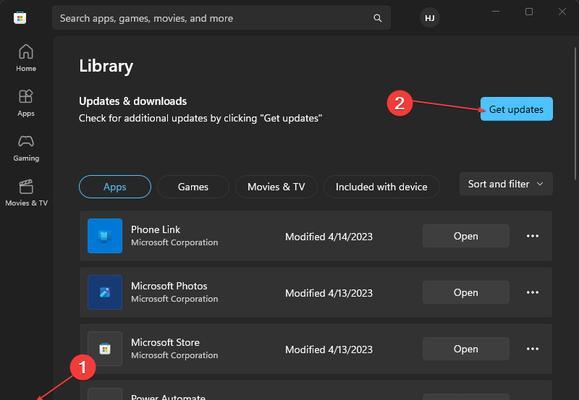Viewport: 579px width, 400px height.
Task: Select the Apps filter tab
Action: (115, 187)
